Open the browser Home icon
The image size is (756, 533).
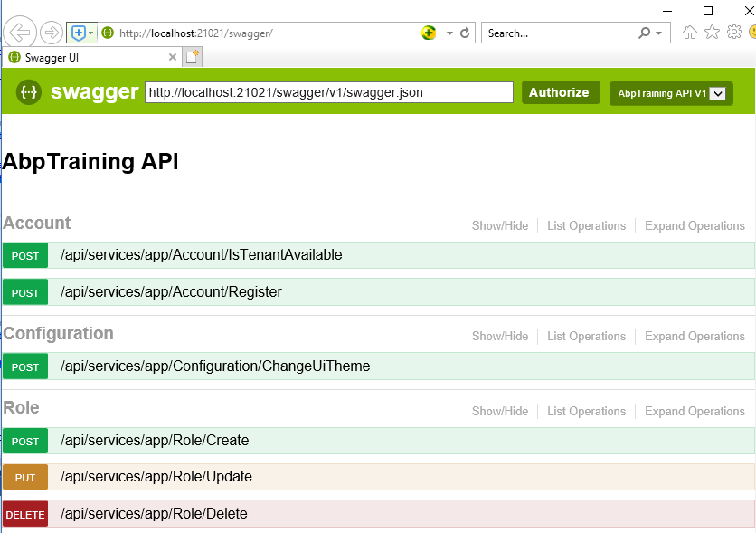click(690, 33)
